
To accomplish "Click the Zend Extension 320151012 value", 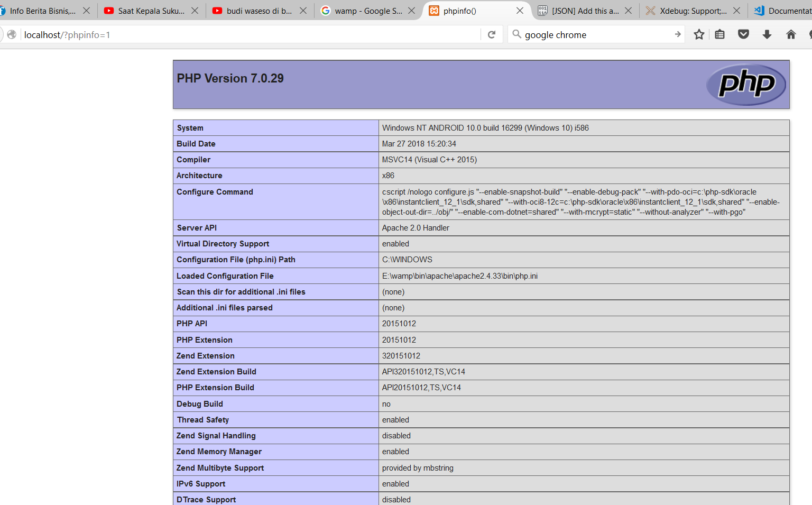I will [x=401, y=356].
